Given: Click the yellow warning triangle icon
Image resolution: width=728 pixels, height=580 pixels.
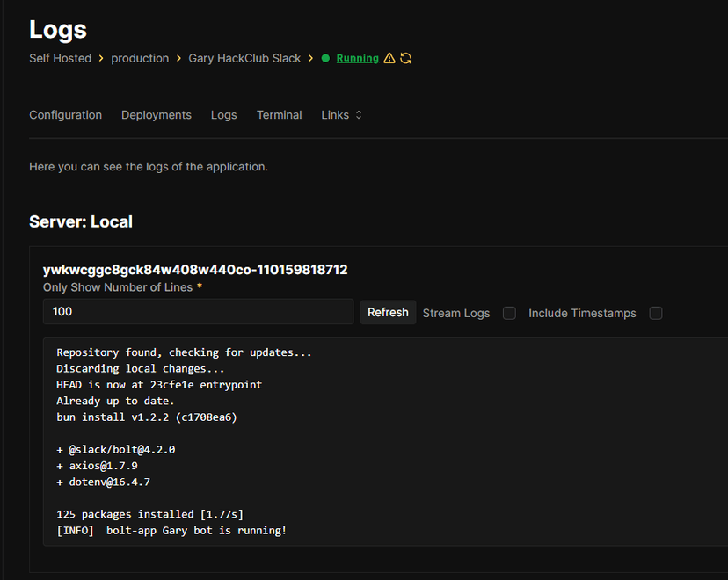Looking at the screenshot, I should pos(389,59).
